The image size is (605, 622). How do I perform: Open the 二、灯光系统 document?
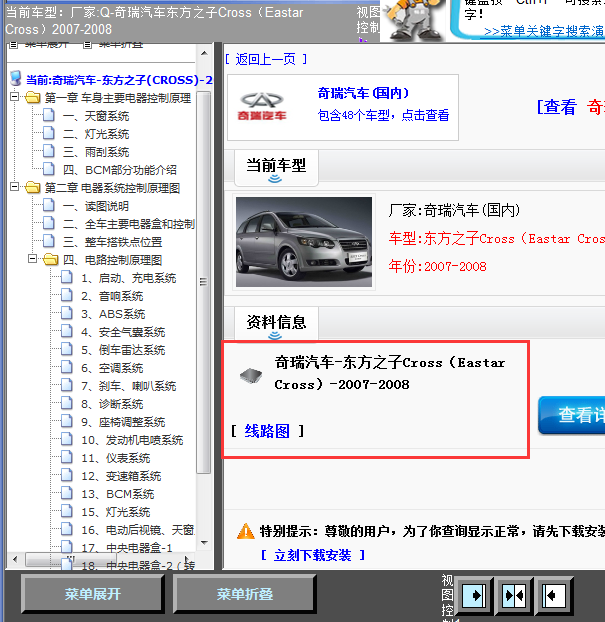point(96,134)
